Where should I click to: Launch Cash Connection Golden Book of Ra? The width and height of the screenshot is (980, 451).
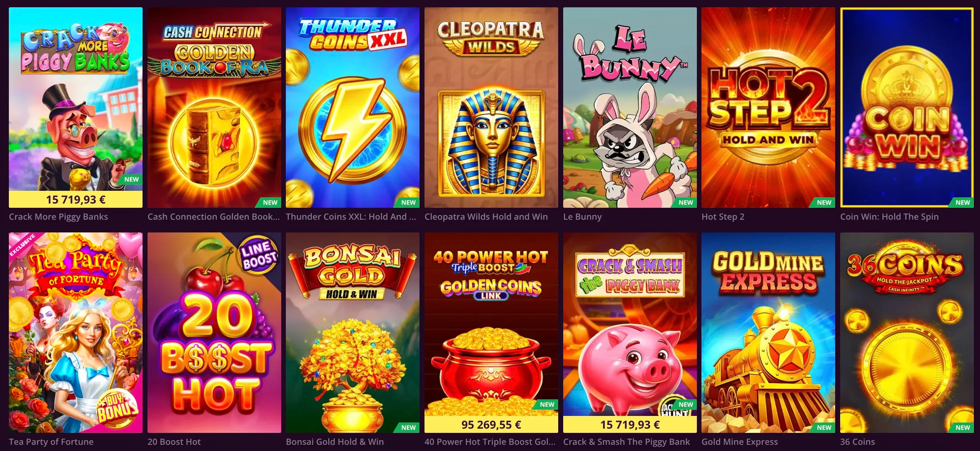(x=214, y=107)
